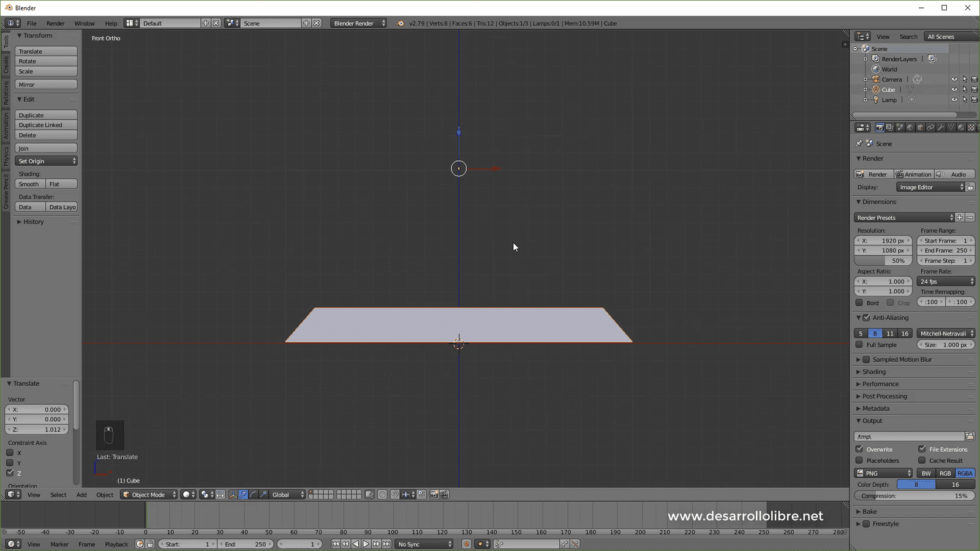The height and width of the screenshot is (551, 980).
Task: Open the Set Origin dropdown
Action: tap(46, 161)
